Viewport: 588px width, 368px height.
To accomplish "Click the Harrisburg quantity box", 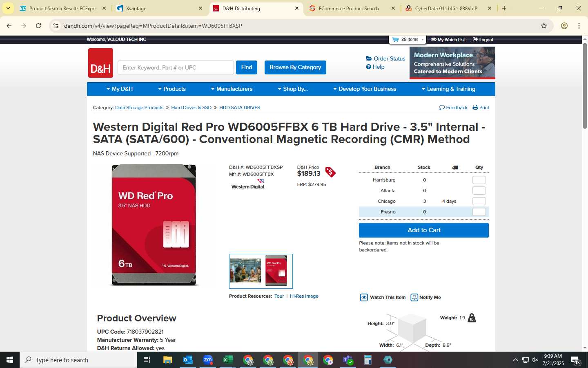I will (x=479, y=180).
